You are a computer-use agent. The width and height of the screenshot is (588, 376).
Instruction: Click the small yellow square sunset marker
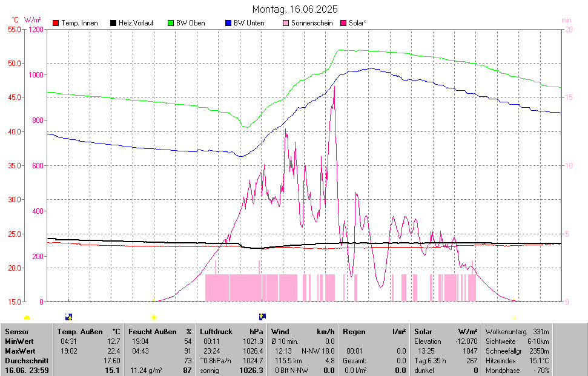(x=514, y=317)
